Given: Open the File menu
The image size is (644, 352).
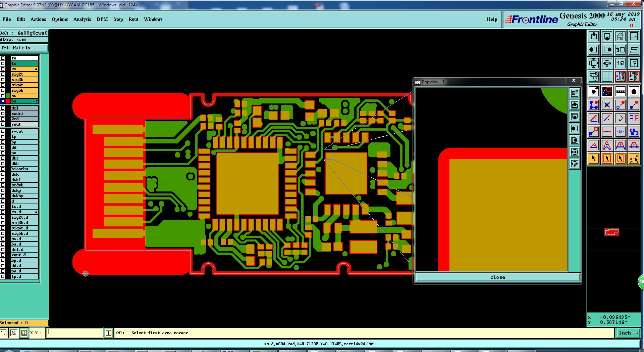Looking at the screenshot, I should tap(6, 19).
